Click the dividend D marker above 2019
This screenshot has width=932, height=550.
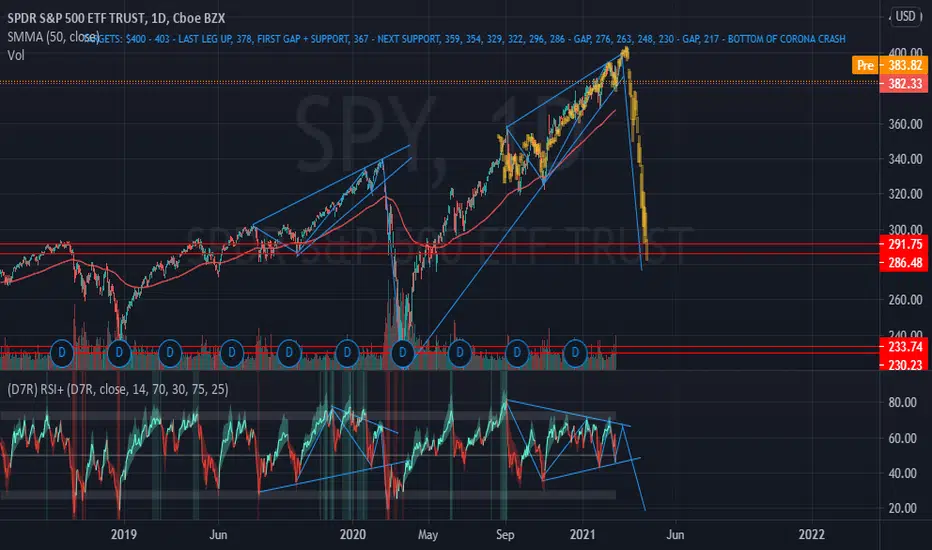(x=119, y=353)
